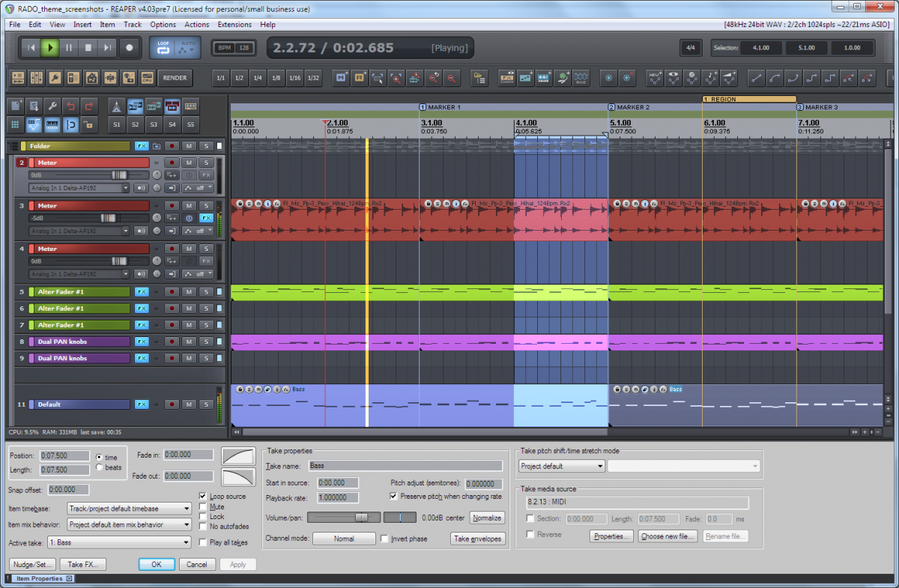
Task: Open FX for the Default track 11
Action: (x=142, y=404)
